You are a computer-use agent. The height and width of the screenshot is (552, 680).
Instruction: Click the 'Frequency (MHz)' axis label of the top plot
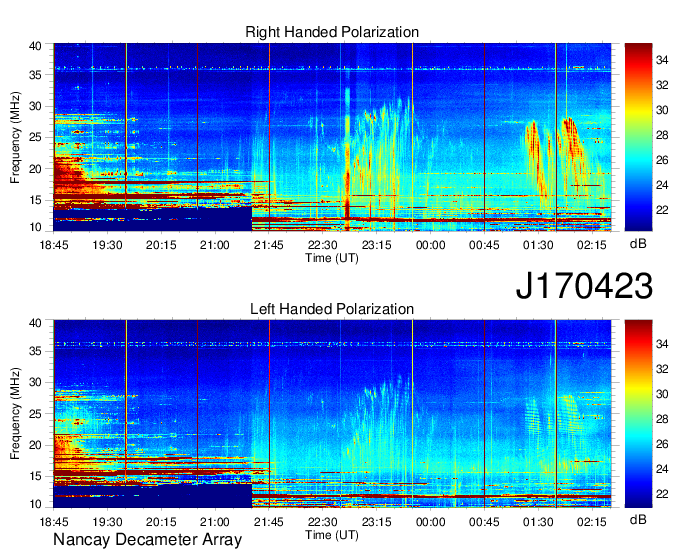pyautogui.click(x=15, y=137)
